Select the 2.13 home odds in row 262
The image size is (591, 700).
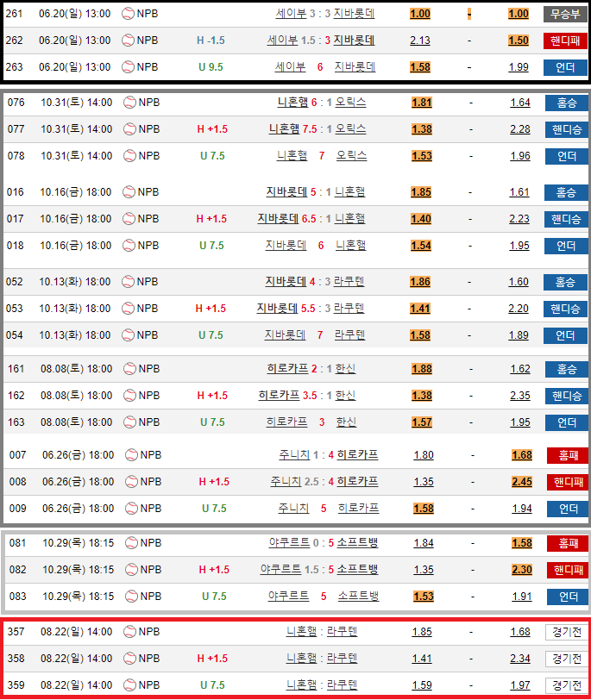(420, 41)
